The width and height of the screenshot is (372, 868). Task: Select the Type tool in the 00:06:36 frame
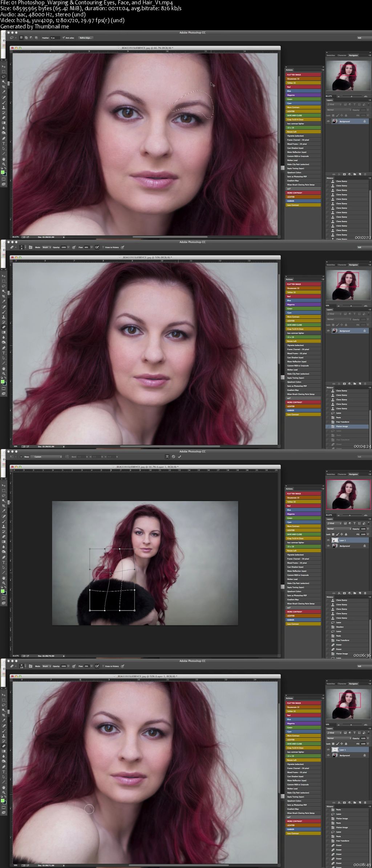click(4, 562)
